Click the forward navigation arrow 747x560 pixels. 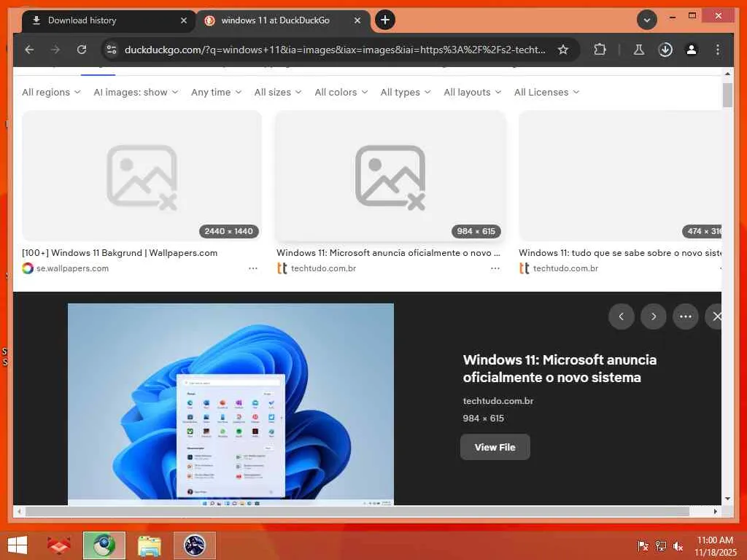tap(55, 50)
